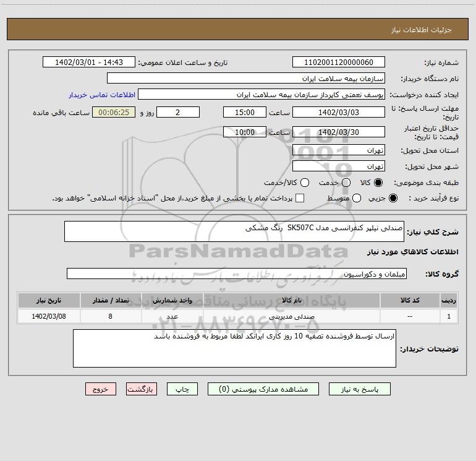Click the announcement date field 1402/03/01 - 14:43

pos(88,62)
